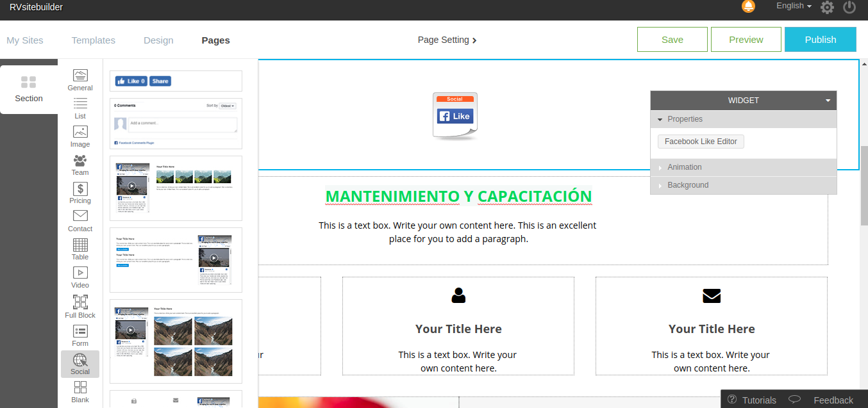Screen dimensions: 868x408
Task: Click the power logout icon
Action: [849, 8]
